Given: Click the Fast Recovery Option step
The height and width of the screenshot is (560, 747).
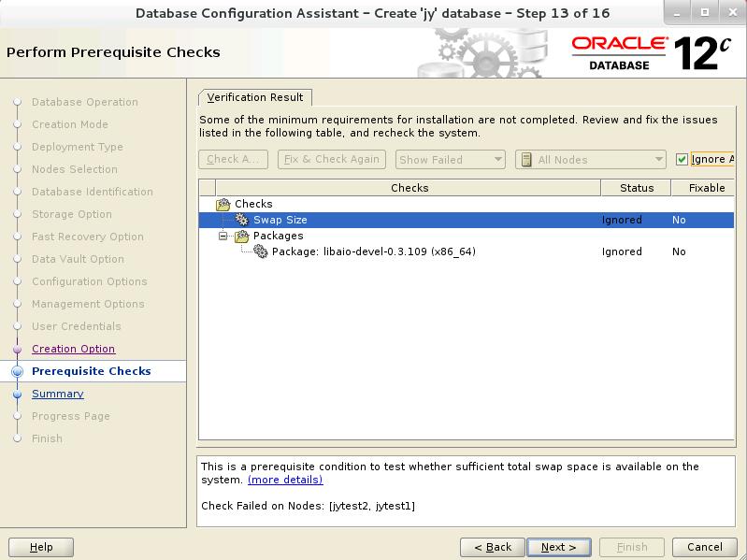Looking at the screenshot, I should click(88, 237).
